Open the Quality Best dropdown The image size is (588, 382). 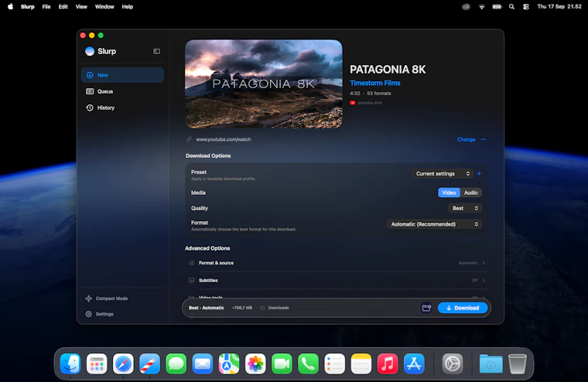point(465,209)
